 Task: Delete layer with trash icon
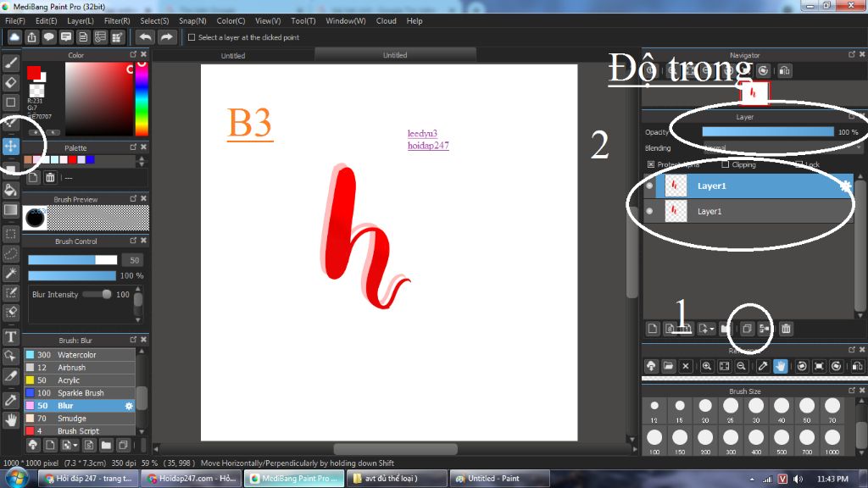[786, 329]
